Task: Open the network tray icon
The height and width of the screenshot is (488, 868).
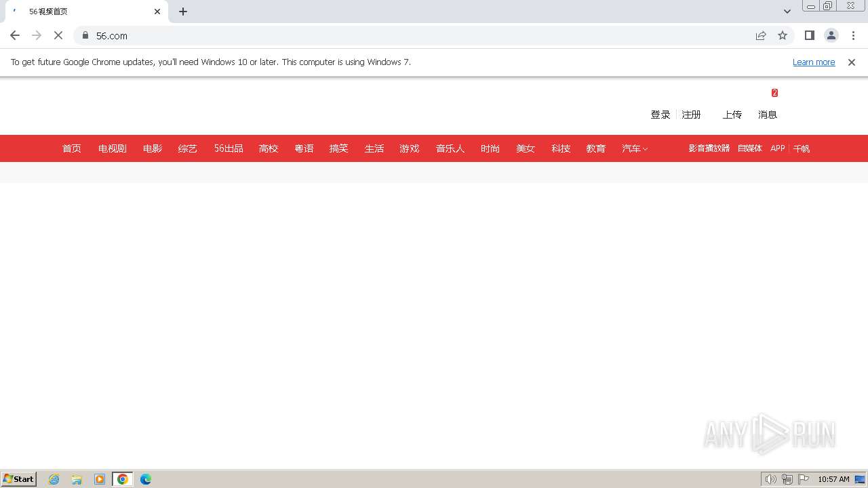Action: click(x=787, y=479)
